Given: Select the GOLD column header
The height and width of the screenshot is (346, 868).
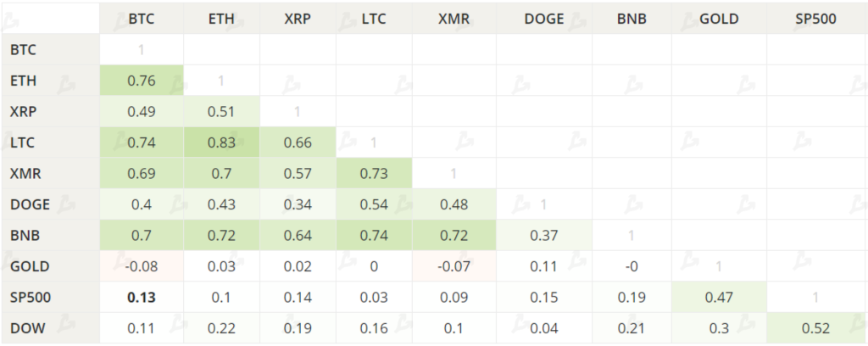Looking at the screenshot, I should pyautogui.click(x=720, y=19).
